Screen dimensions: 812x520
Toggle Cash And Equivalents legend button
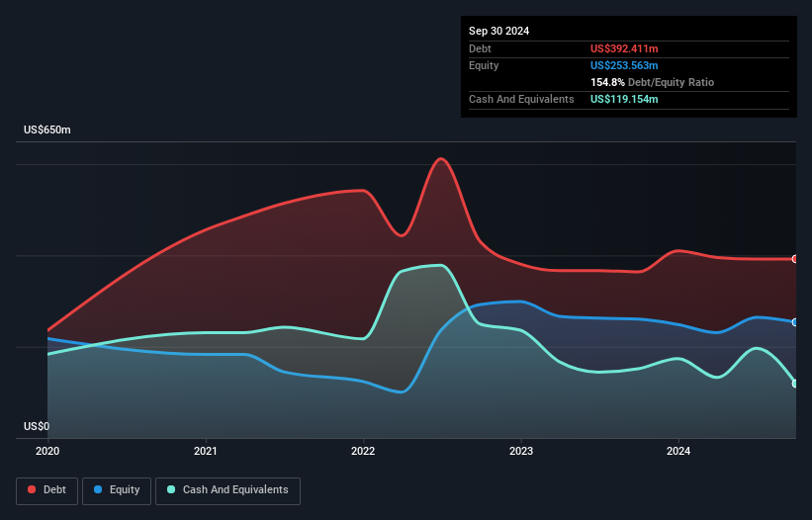click(227, 490)
